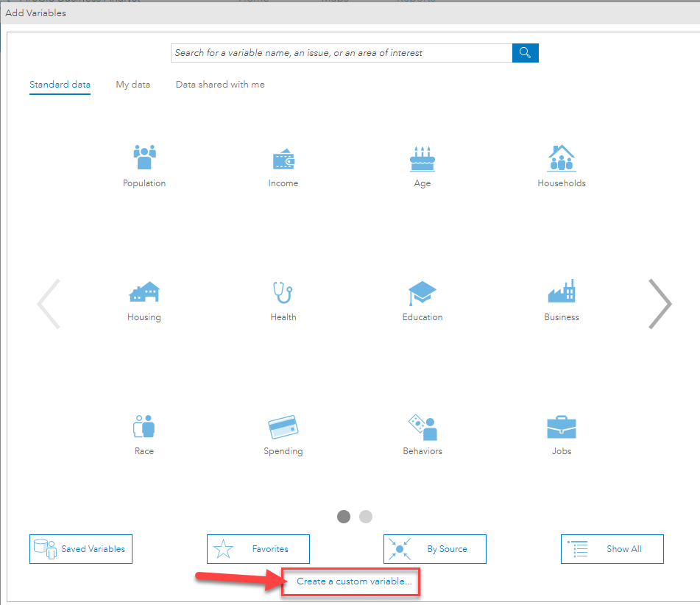Click the search magnifier button
Screen dimensions: 700x605
[525, 52]
